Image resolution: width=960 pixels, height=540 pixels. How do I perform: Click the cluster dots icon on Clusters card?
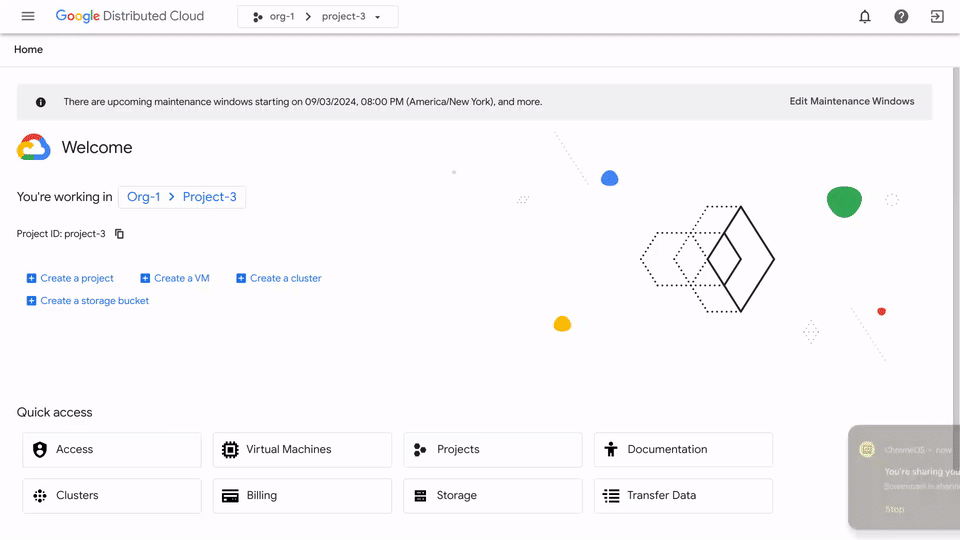pos(40,496)
